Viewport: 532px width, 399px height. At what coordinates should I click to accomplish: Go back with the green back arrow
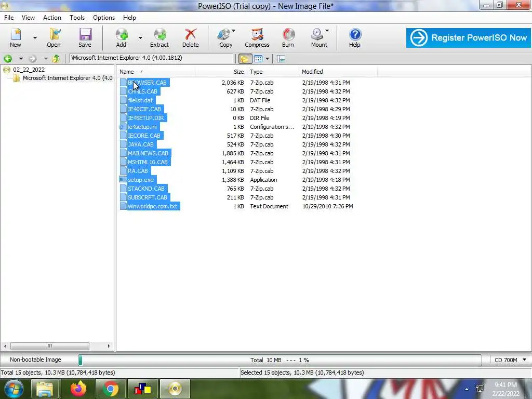8,59
